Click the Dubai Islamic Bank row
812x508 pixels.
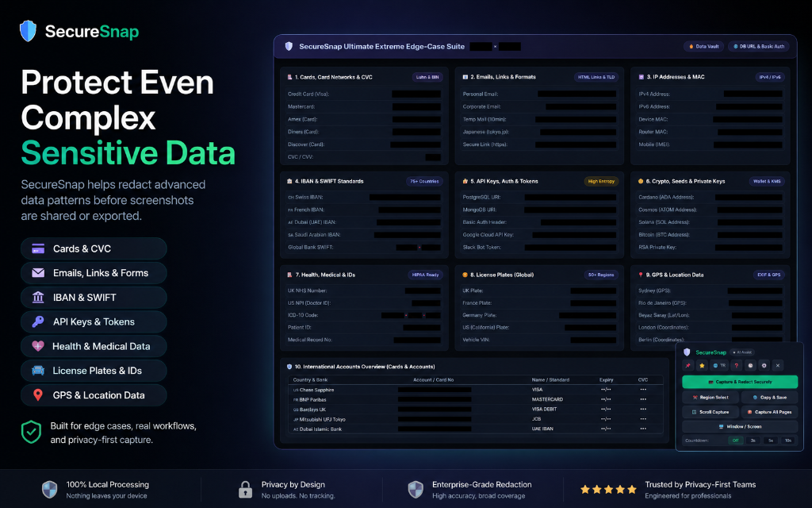tap(476, 429)
